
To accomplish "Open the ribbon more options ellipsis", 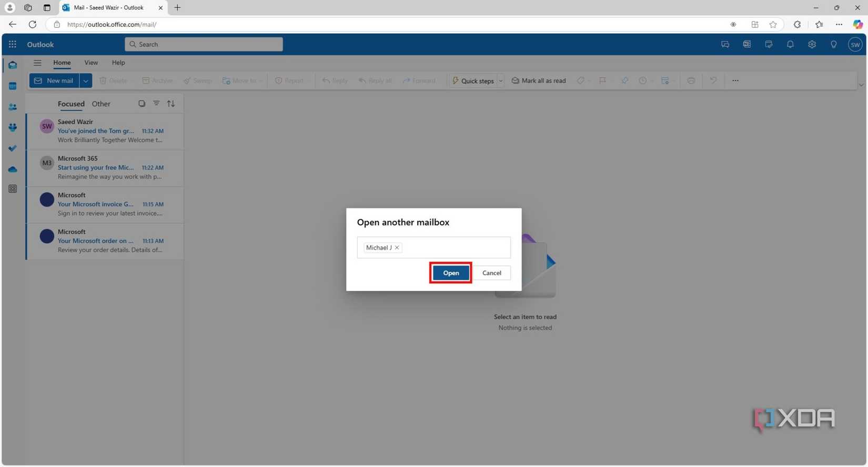I will pyautogui.click(x=735, y=81).
